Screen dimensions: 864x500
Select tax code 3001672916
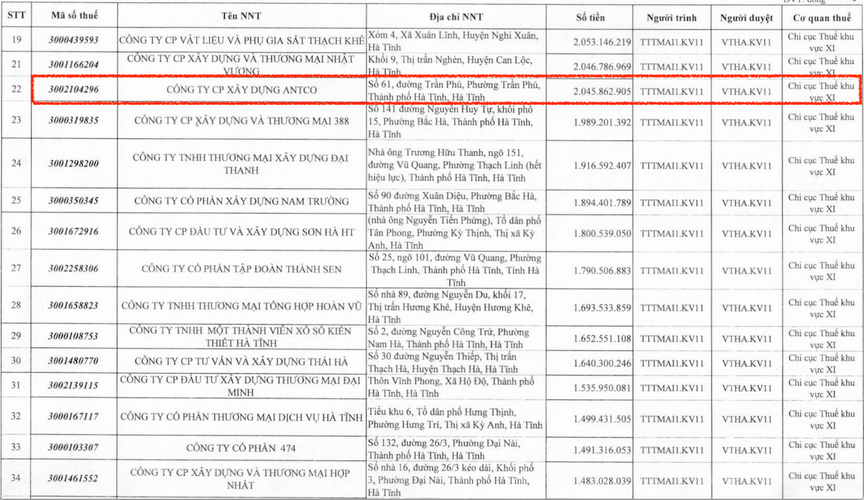[74, 232]
